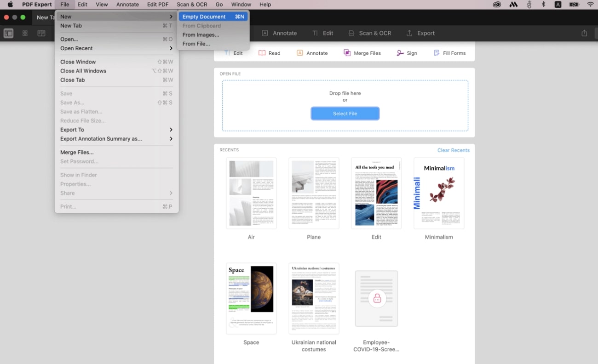Click the Clear Recents link
598x364 pixels.
[x=454, y=150]
